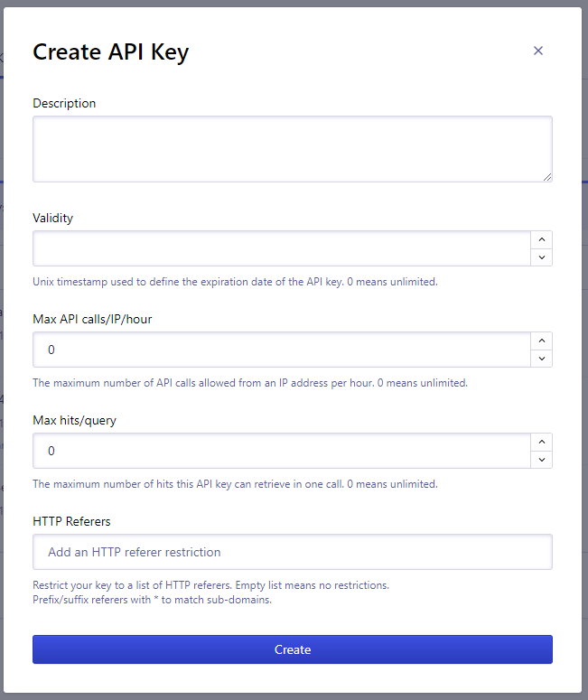Focus the Validity timestamp field

tap(281, 248)
